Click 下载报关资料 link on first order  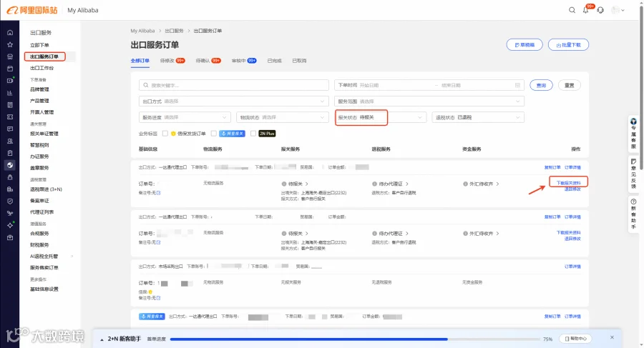(568, 183)
